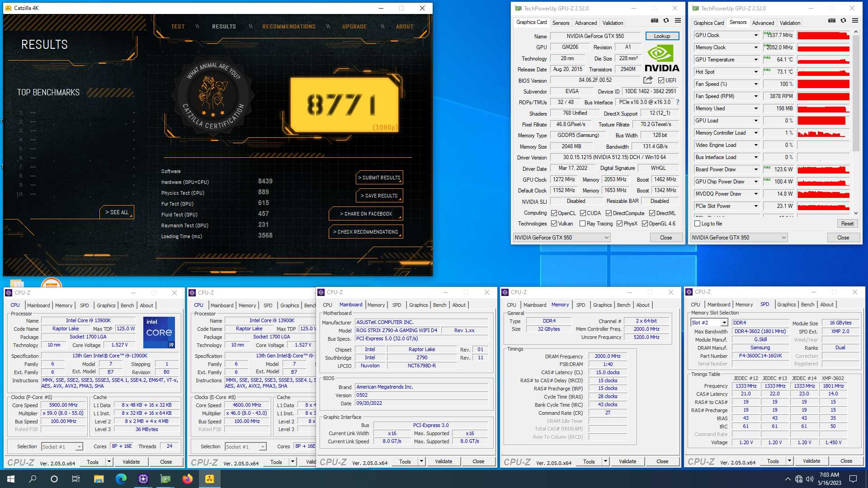This screenshot has height=488, width=868.
Task: Click GPU-Z Sensors vertical scrollbar
Action: click(856, 122)
